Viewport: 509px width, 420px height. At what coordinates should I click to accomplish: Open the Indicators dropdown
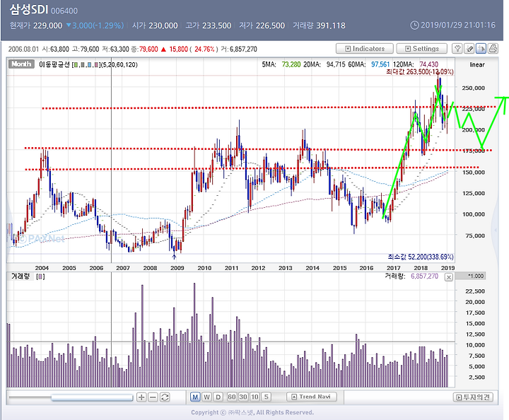365,49
